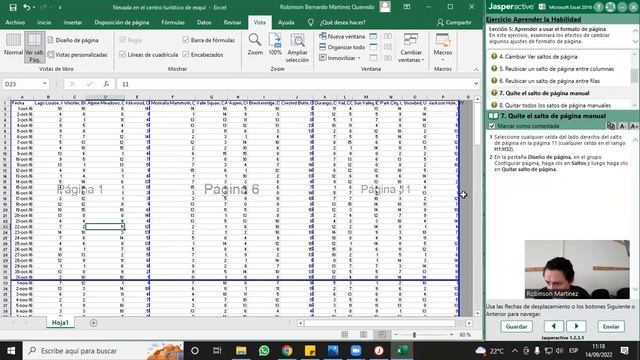Switch to the Inicio tab
640x360 pixels.
coord(44,22)
